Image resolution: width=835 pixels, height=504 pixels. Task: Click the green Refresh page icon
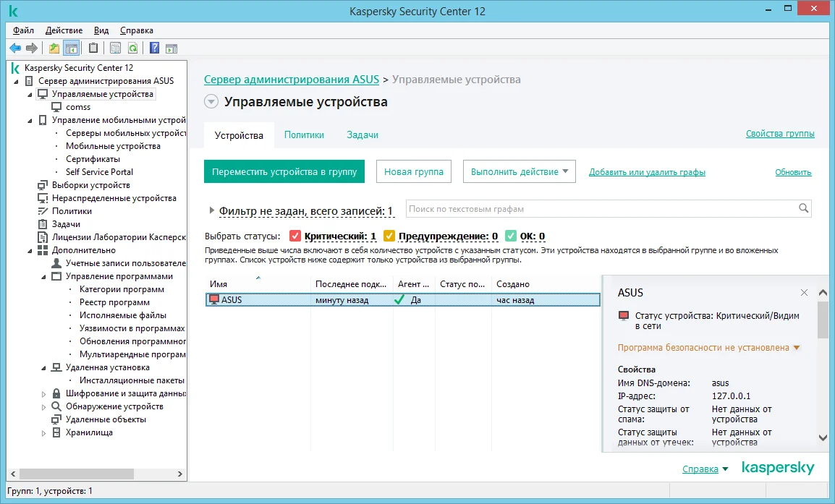click(x=132, y=48)
